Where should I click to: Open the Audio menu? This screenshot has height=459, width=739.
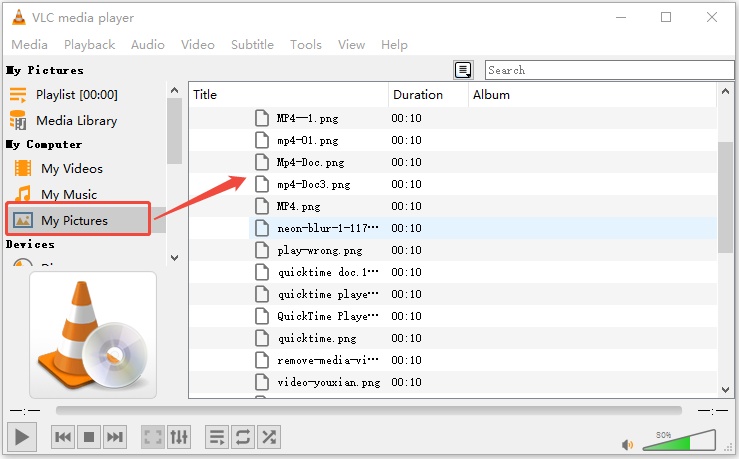click(148, 45)
